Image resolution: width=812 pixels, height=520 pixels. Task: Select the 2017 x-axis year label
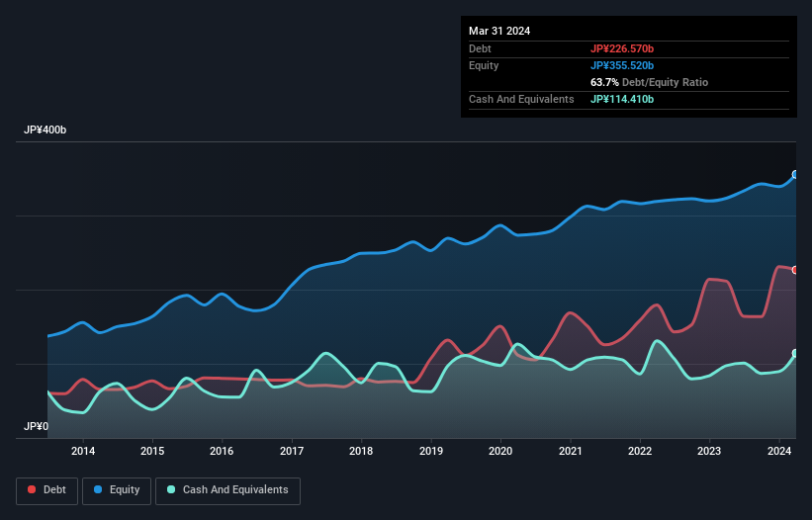292,452
